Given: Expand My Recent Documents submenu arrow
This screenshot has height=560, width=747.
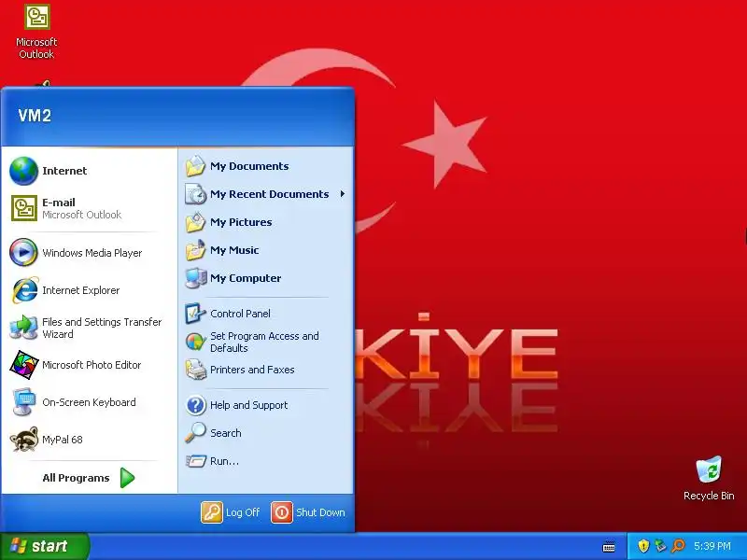Looking at the screenshot, I should pos(343,194).
